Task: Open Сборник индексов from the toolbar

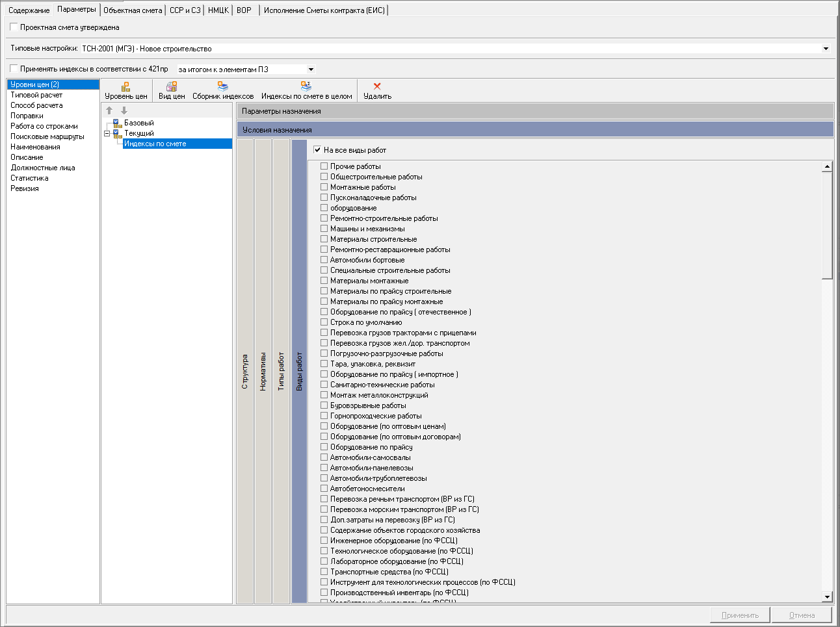Action: coord(223,86)
